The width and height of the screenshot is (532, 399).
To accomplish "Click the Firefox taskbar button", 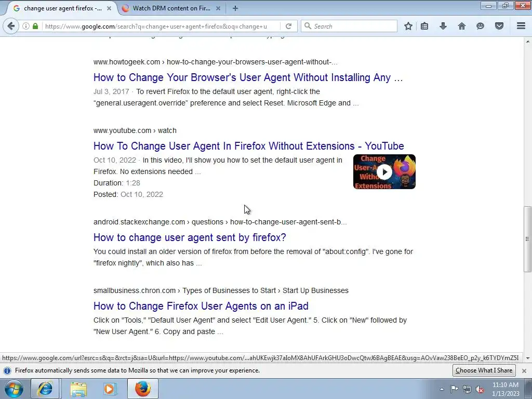I will point(143,389).
